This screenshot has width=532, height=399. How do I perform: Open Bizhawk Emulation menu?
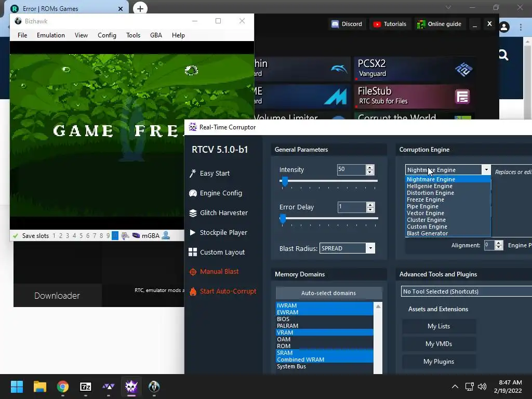51,35
